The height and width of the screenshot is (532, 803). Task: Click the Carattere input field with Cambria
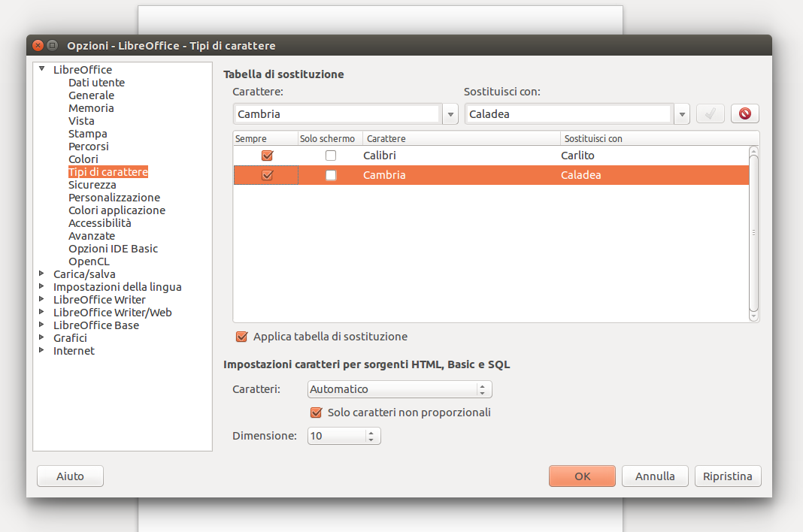[x=338, y=114]
